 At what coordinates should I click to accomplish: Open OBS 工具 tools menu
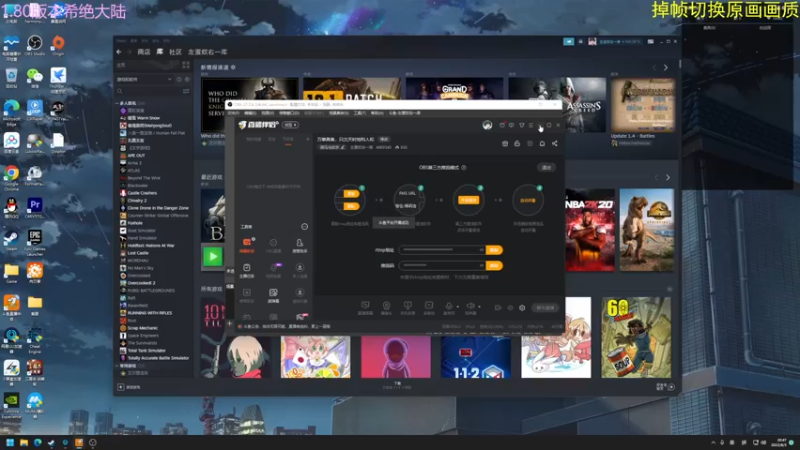click(x=359, y=113)
